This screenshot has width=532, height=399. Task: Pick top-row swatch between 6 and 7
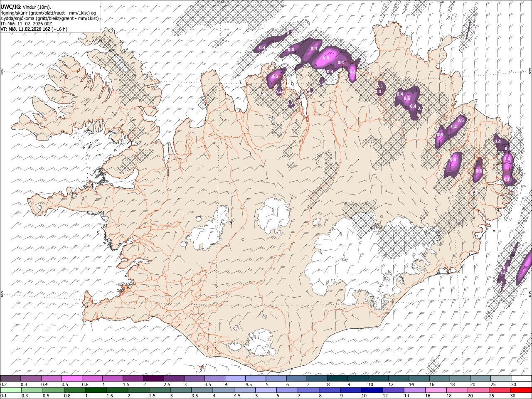click(x=296, y=378)
